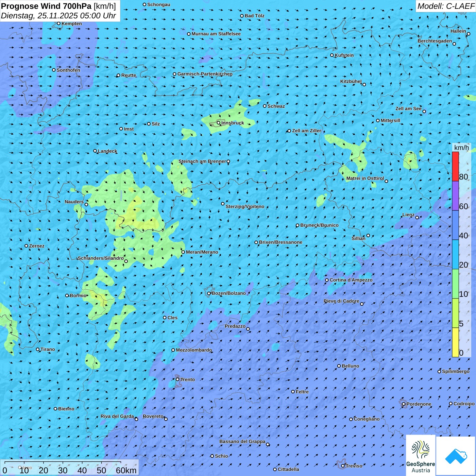Click the 'Zell am See' label
The width and height of the screenshot is (476, 476).
(408, 108)
